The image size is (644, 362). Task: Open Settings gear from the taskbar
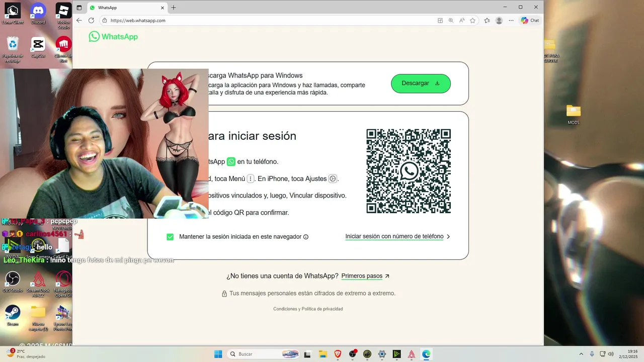pos(382,354)
